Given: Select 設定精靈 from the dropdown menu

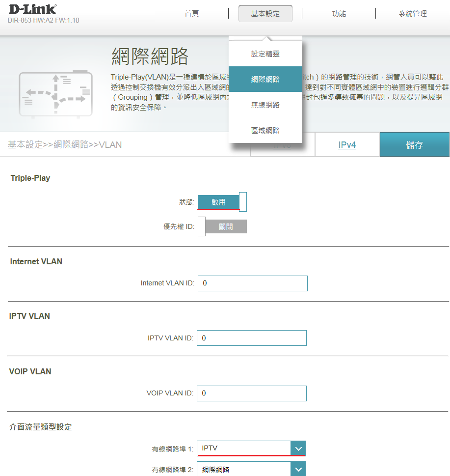Looking at the screenshot, I should click(265, 54).
